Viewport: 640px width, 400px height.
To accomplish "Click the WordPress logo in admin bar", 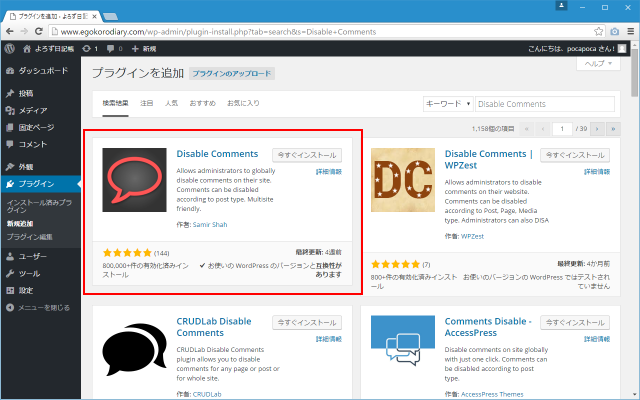I will (9, 49).
